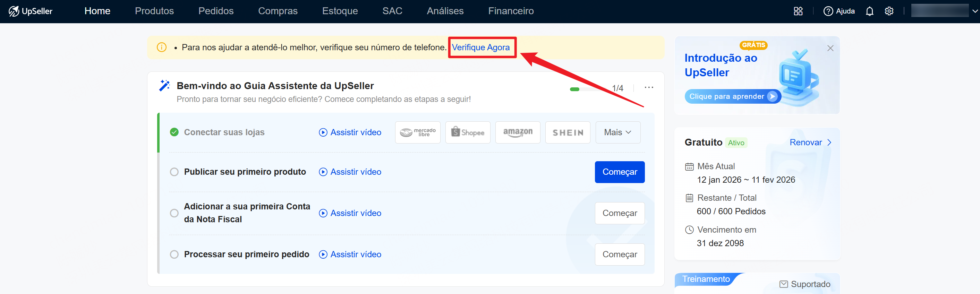
Task: Open the Produtos menu
Action: coord(154,11)
